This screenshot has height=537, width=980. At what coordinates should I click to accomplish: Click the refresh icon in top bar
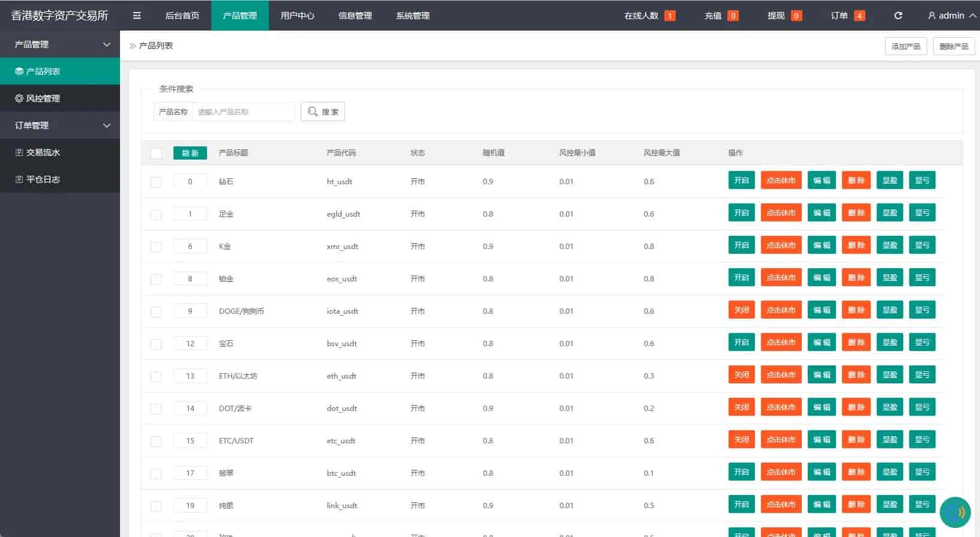[x=898, y=16]
